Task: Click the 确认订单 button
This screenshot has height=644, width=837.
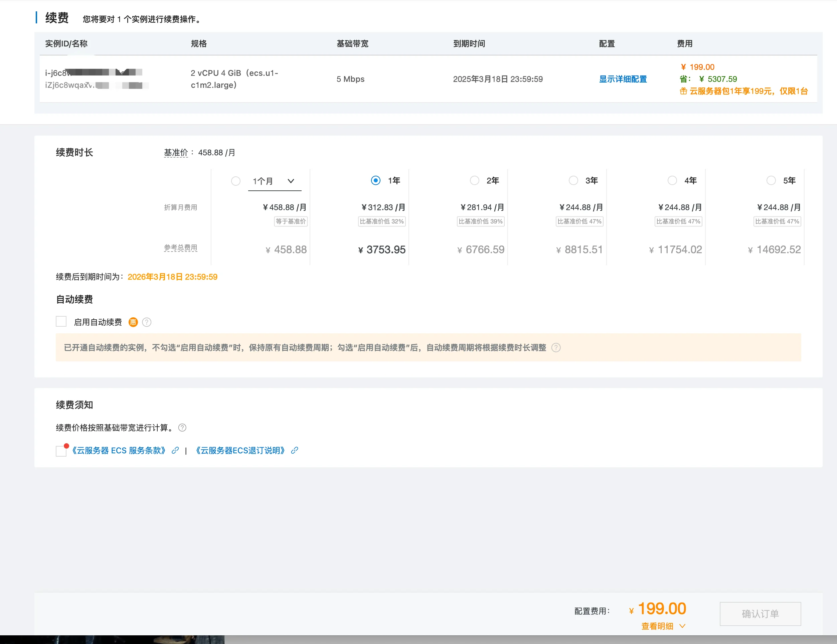Action: pyautogui.click(x=760, y=614)
